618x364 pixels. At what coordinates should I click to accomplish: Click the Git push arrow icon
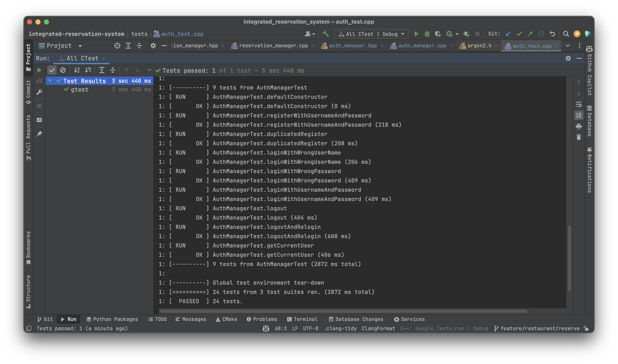point(530,34)
